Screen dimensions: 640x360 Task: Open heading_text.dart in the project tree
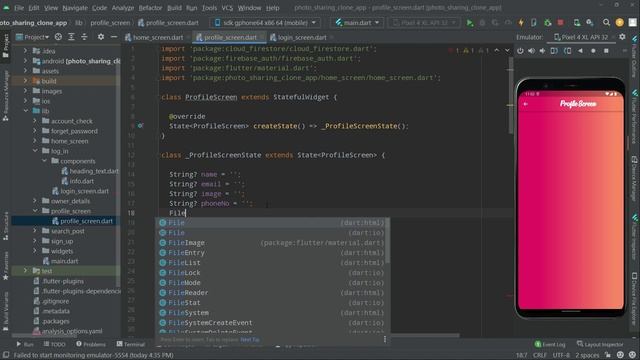pyautogui.click(x=90, y=171)
